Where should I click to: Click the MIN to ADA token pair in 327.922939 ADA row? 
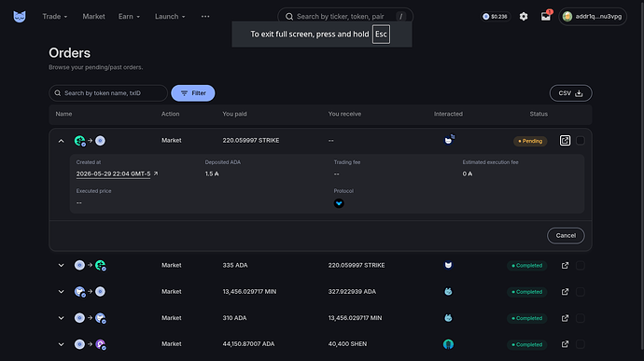(x=90, y=292)
